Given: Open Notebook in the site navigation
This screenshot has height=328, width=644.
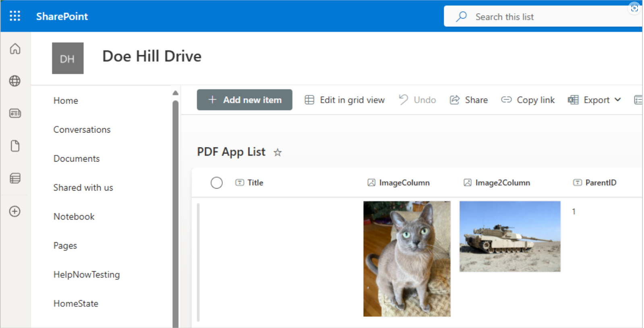Looking at the screenshot, I should pyautogui.click(x=74, y=217).
